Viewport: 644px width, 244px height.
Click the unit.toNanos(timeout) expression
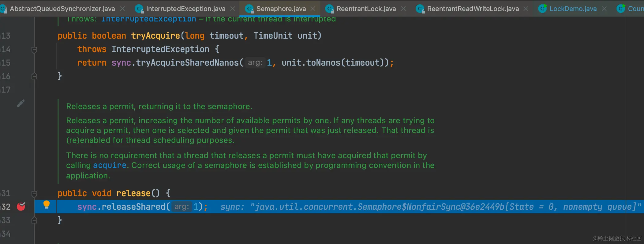pos(333,63)
